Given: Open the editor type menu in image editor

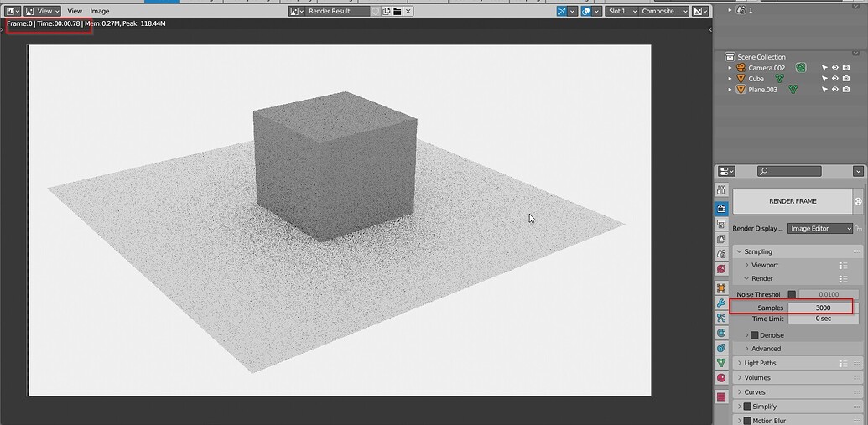Looking at the screenshot, I should tap(13, 11).
